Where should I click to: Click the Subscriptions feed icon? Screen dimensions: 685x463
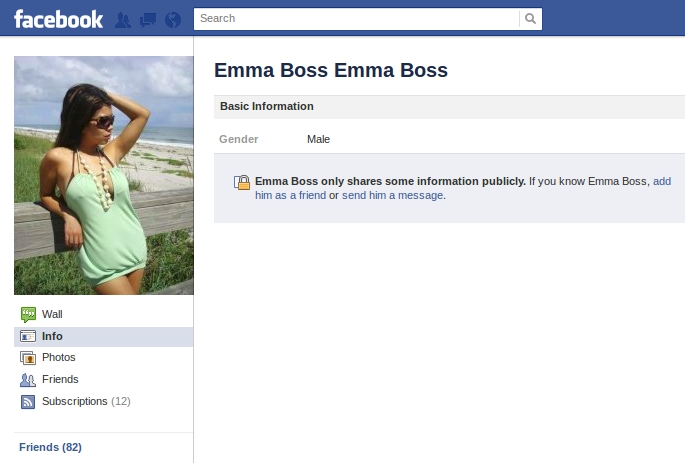click(x=28, y=401)
